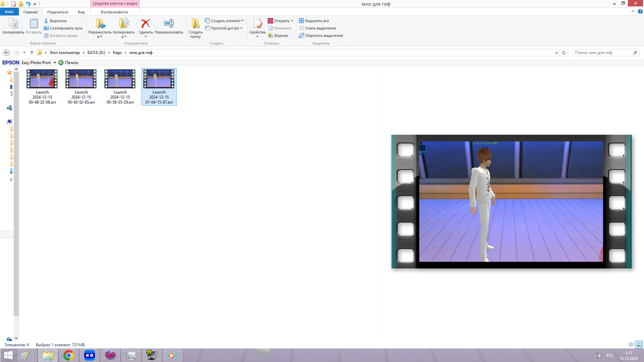
Task: Click Favorites star in navigation pane
Action: (x=9, y=72)
